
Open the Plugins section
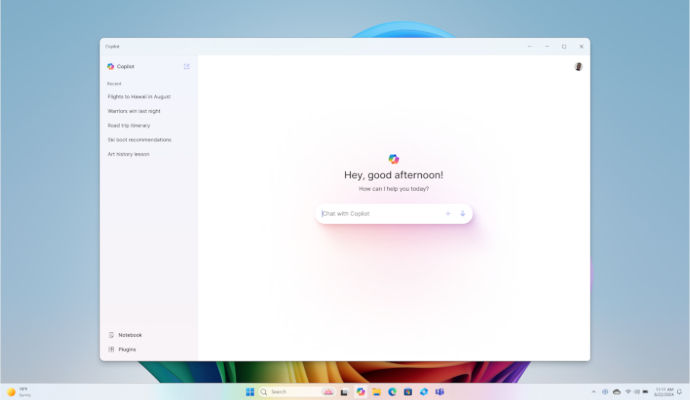pyautogui.click(x=127, y=349)
